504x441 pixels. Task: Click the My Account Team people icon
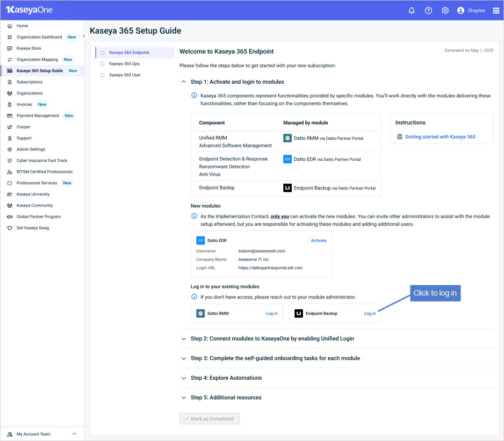pos(10,434)
